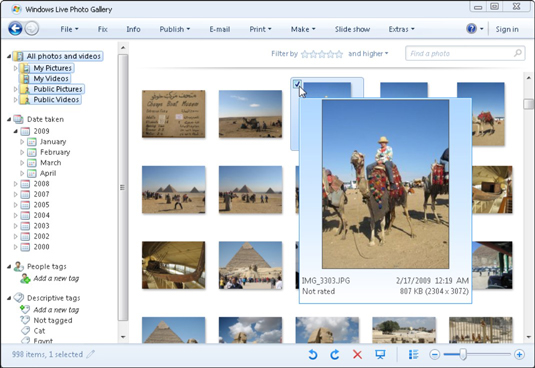Expand the February month node

click(22, 152)
